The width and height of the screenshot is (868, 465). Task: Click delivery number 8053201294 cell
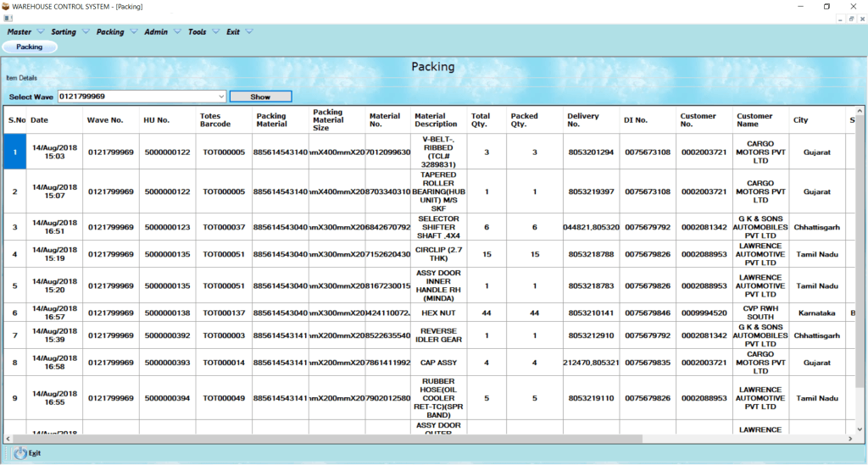click(591, 152)
